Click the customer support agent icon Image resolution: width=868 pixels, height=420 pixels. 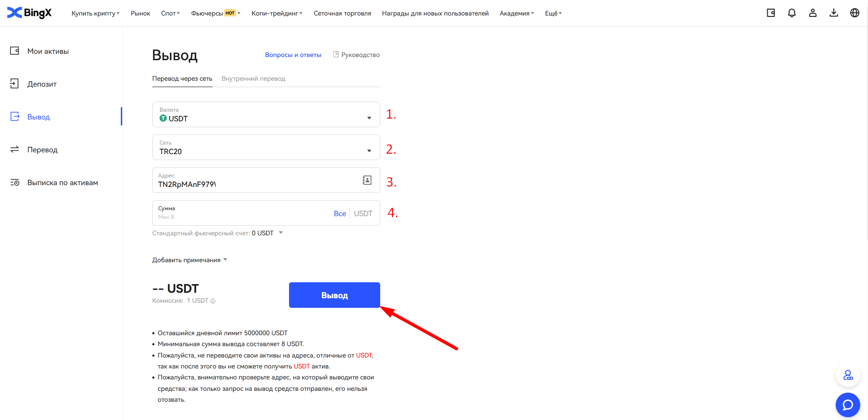click(x=847, y=375)
